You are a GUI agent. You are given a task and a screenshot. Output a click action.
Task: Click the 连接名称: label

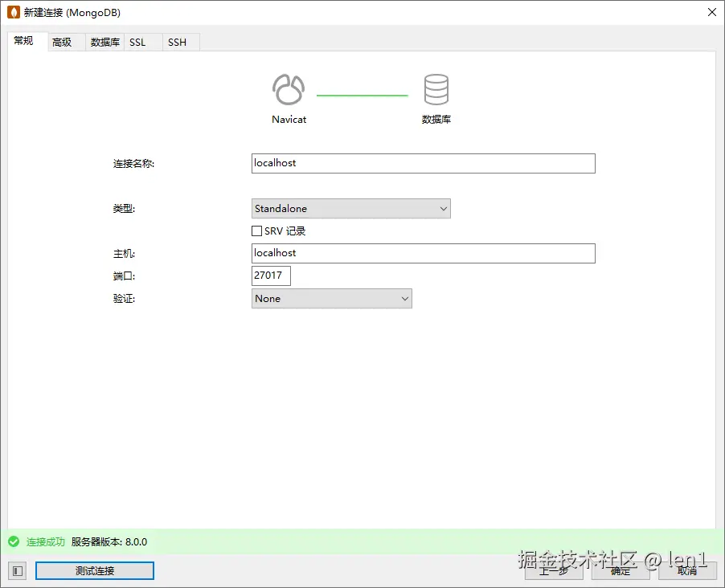coord(133,164)
